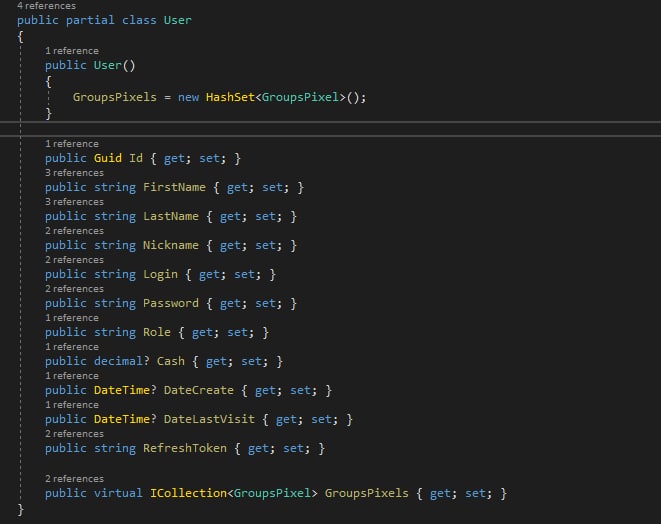Screen dimensions: 661x524
Task: Click the Password property name
Action: 171,304
